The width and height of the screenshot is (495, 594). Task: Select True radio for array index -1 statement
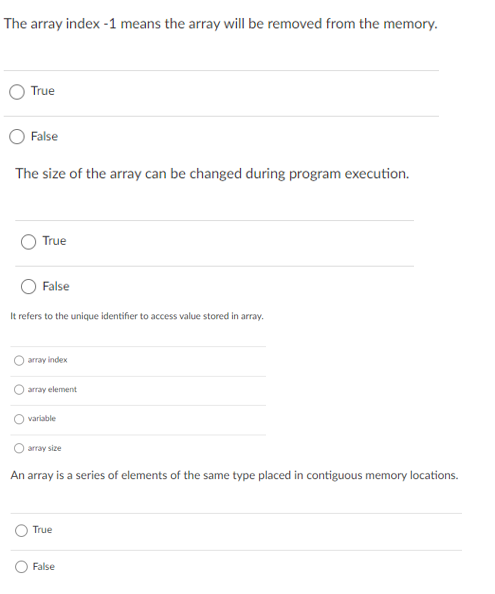[x=17, y=92]
